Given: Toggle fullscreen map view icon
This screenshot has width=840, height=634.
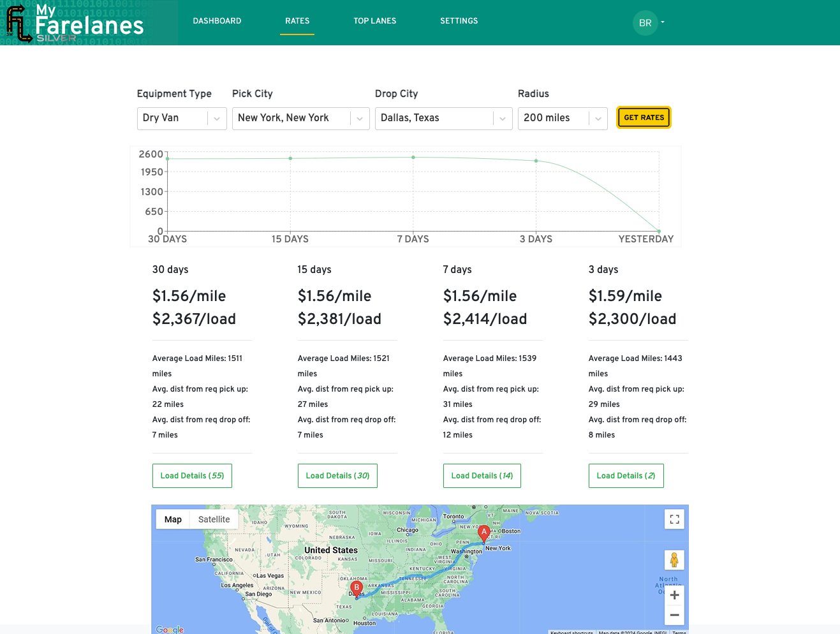Looking at the screenshot, I should tap(674, 519).
